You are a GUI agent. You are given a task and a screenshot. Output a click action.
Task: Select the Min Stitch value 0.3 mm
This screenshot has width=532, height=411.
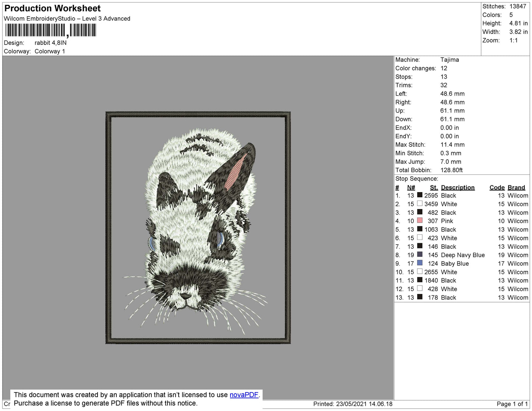point(451,153)
